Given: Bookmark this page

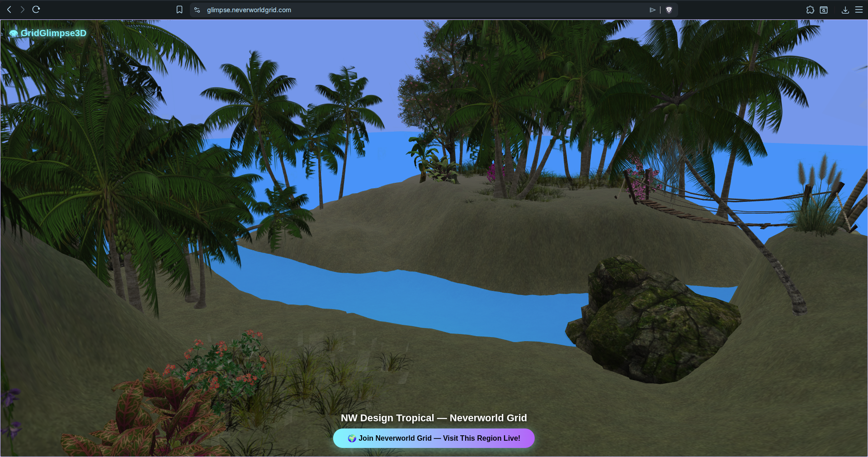Looking at the screenshot, I should tap(179, 10).
